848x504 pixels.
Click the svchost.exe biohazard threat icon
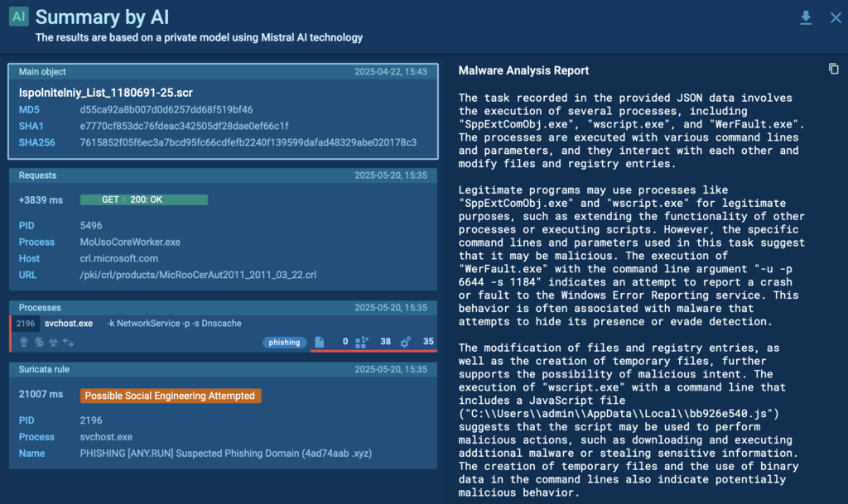[53, 342]
